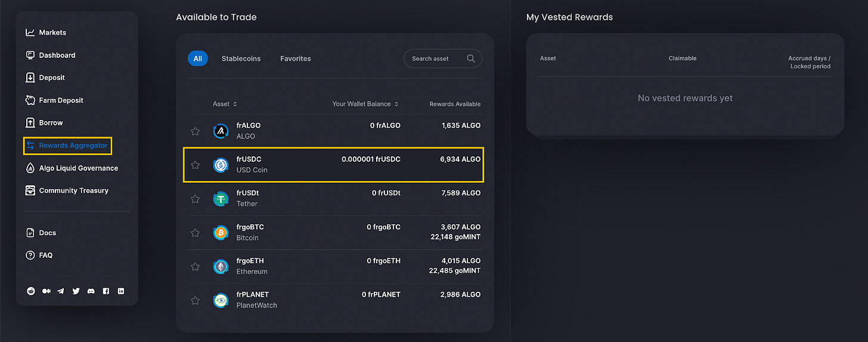Open the Discord social link icon

91,291
